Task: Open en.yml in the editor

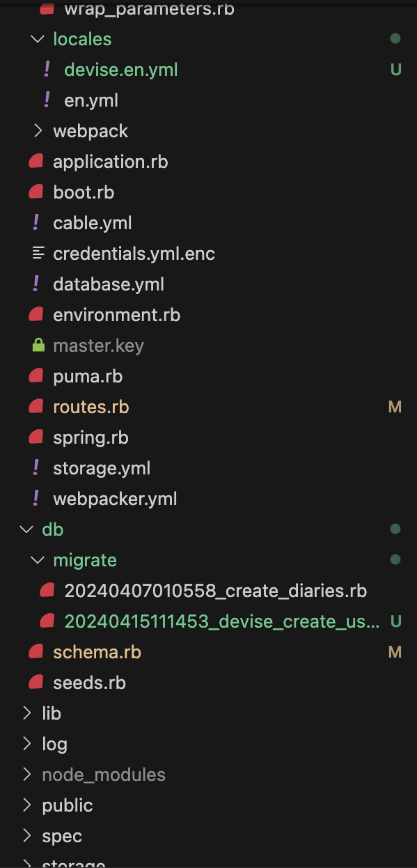Action: pos(91,100)
